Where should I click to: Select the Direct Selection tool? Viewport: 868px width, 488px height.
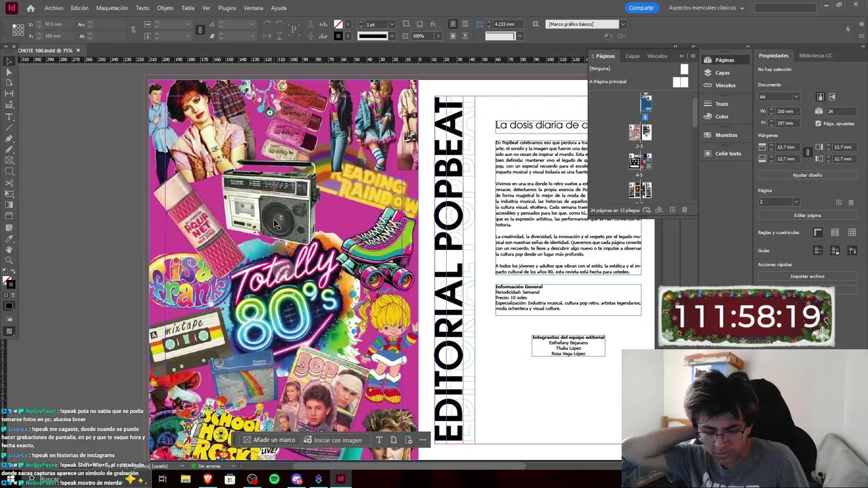9,72
